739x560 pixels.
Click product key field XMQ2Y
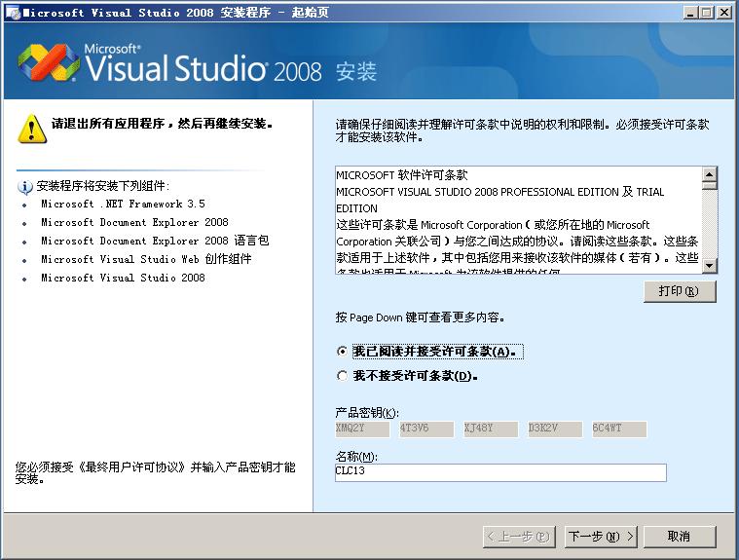362,429
